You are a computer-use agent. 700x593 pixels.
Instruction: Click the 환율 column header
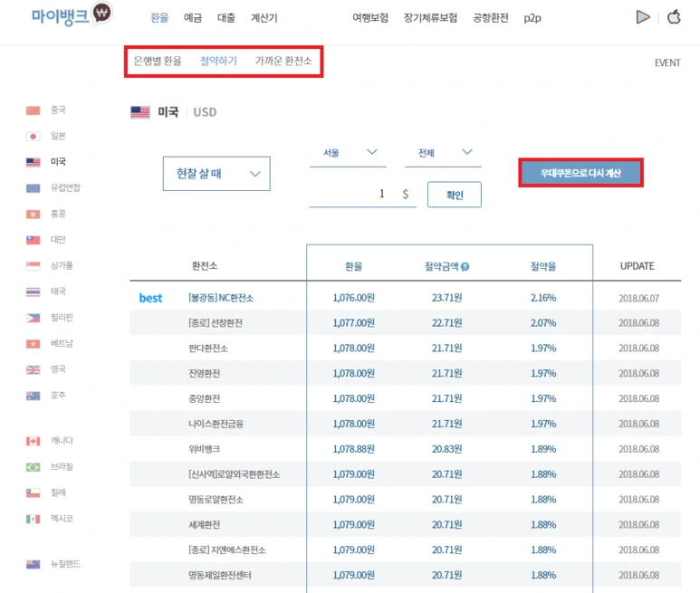pyautogui.click(x=353, y=266)
